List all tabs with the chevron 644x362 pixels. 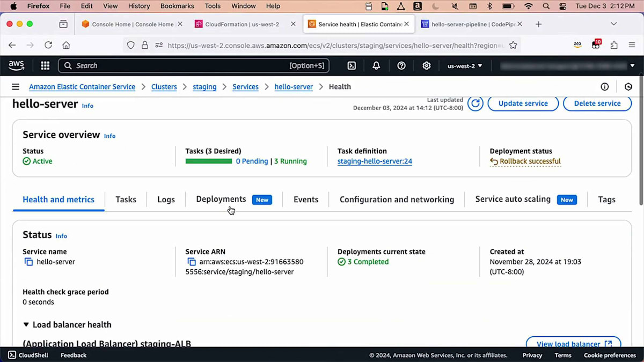coord(613,24)
